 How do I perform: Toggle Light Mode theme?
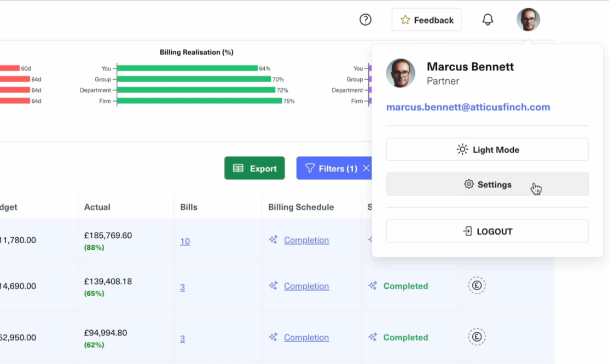487,149
